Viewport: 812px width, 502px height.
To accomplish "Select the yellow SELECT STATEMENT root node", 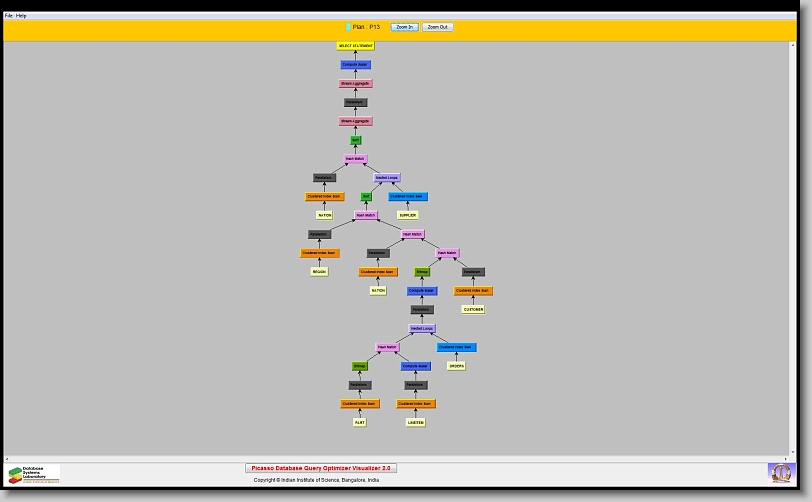I will pos(355,46).
